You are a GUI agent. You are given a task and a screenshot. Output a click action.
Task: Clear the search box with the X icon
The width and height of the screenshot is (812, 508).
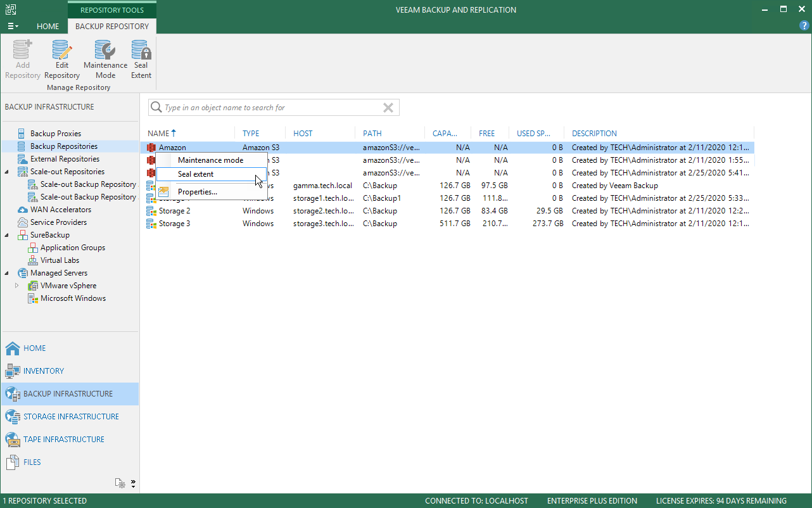click(x=388, y=108)
